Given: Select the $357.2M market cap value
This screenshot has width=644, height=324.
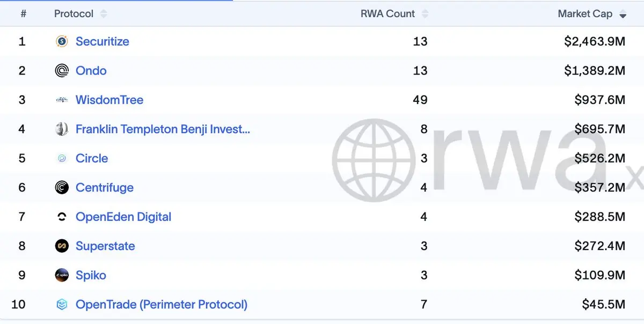Looking at the screenshot, I should (600, 188).
